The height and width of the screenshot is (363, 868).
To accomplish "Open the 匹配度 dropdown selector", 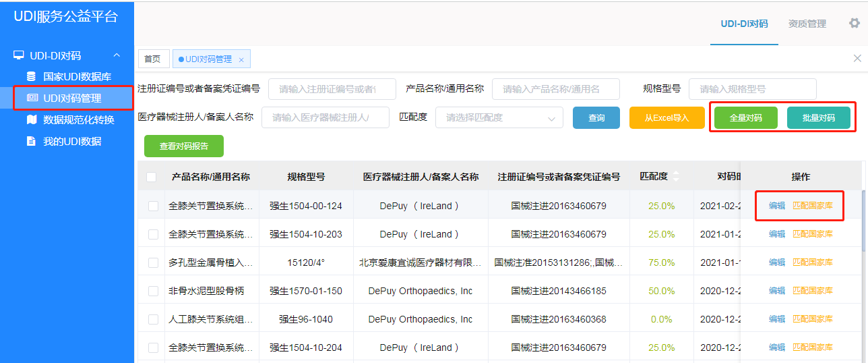I will 499,117.
